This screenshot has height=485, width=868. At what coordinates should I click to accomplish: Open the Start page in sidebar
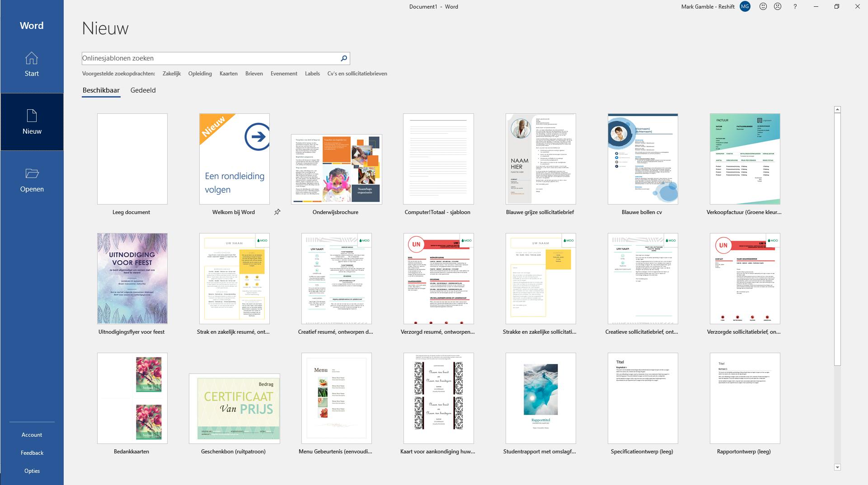[x=32, y=64]
